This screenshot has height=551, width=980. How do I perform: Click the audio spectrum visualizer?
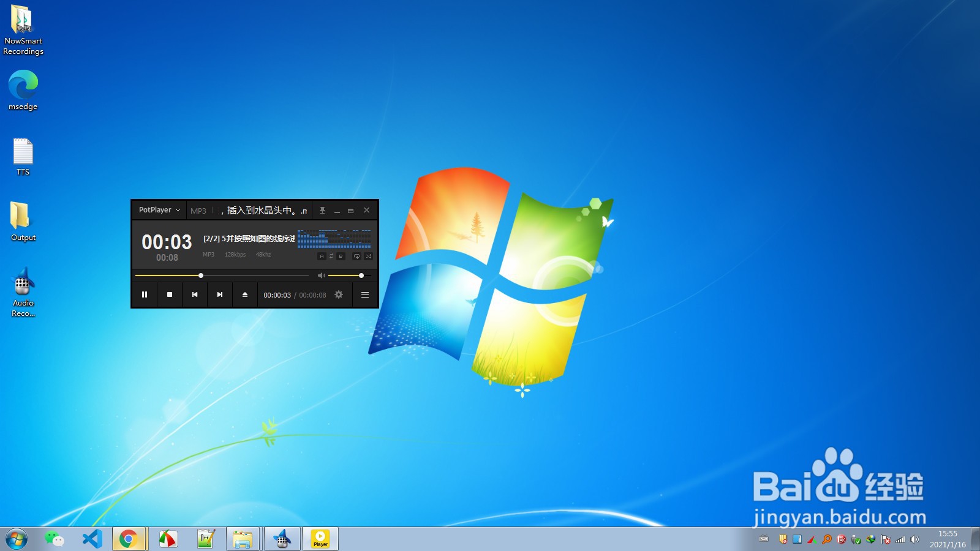click(x=334, y=239)
